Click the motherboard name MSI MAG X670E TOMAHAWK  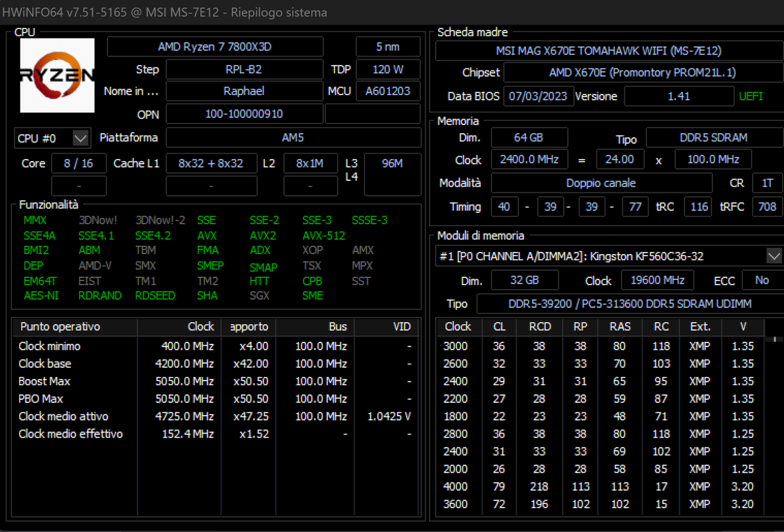(x=608, y=51)
